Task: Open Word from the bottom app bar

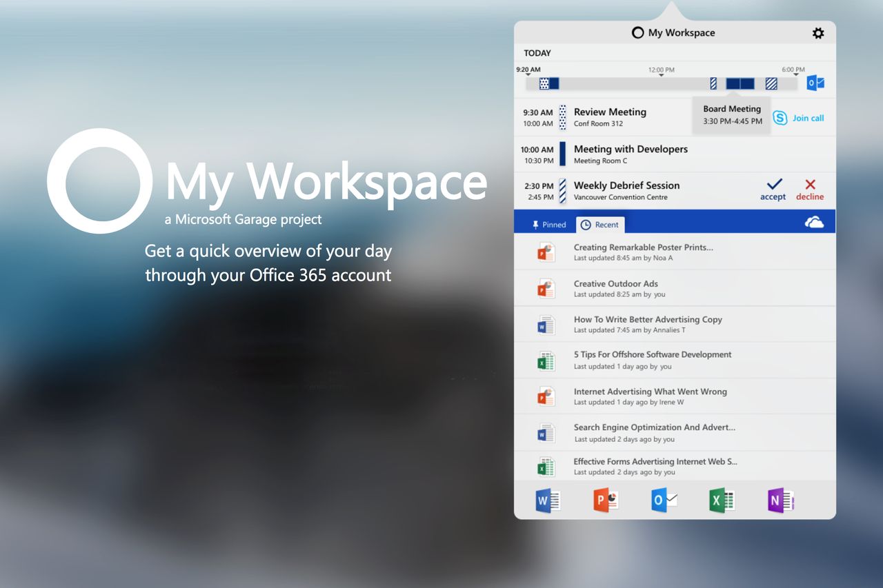Action: click(x=546, y=500)
